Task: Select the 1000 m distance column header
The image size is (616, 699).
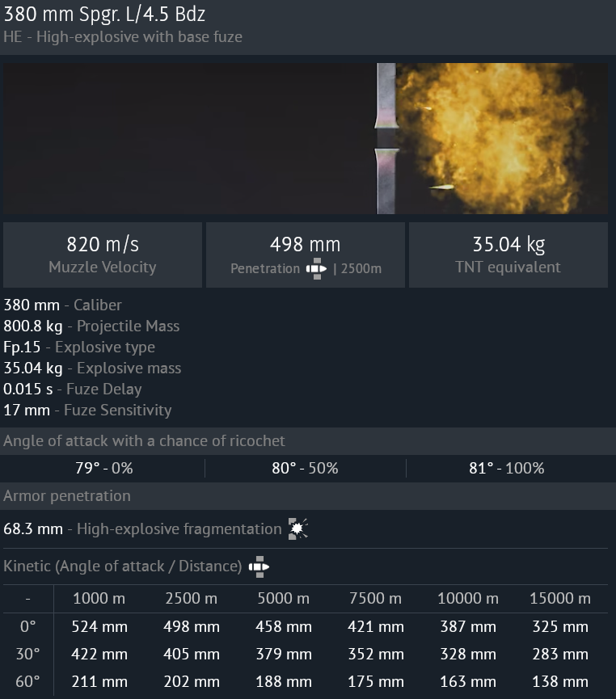Action: (99, 599)
